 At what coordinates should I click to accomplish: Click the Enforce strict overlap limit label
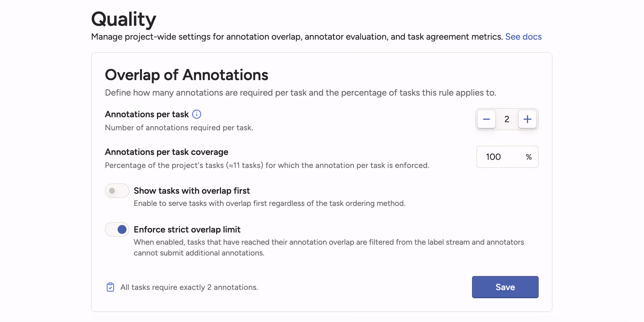[187, 229]
